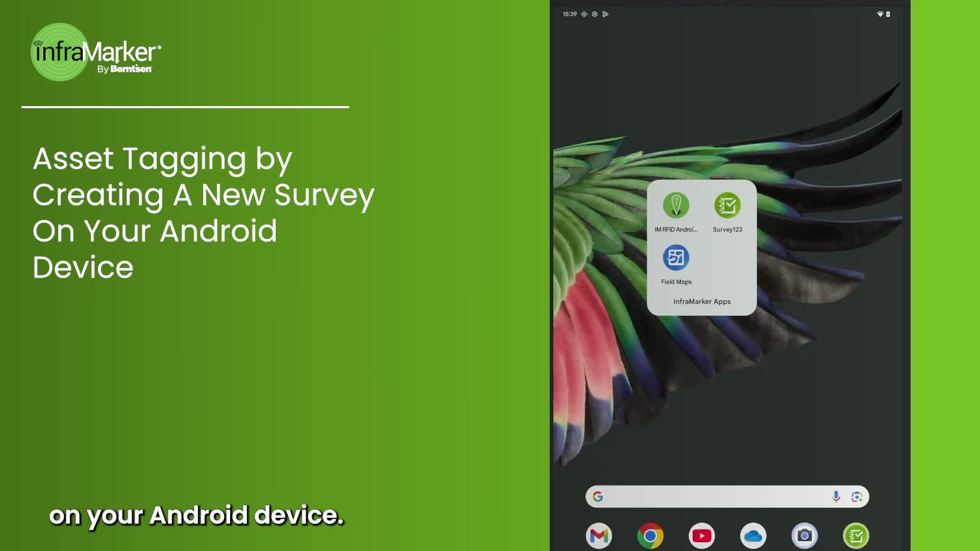
Task: Tap the Play Store notification icon
Action: pyautogui.click(x=605, y=14)
